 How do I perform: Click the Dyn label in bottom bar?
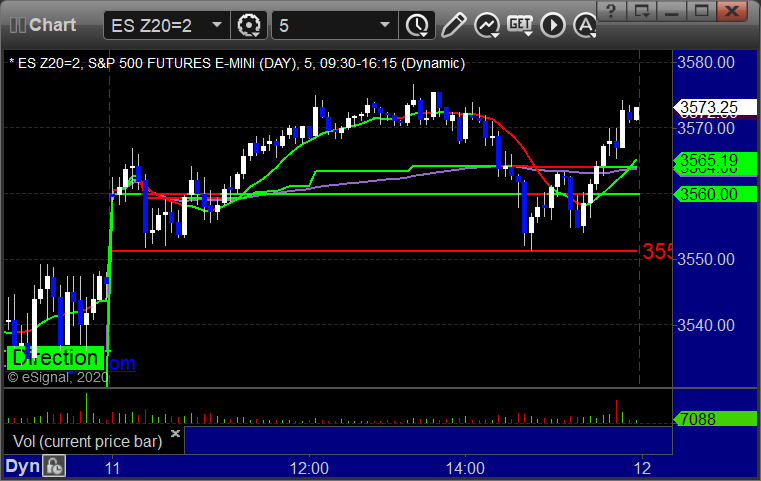pos(22,466)
